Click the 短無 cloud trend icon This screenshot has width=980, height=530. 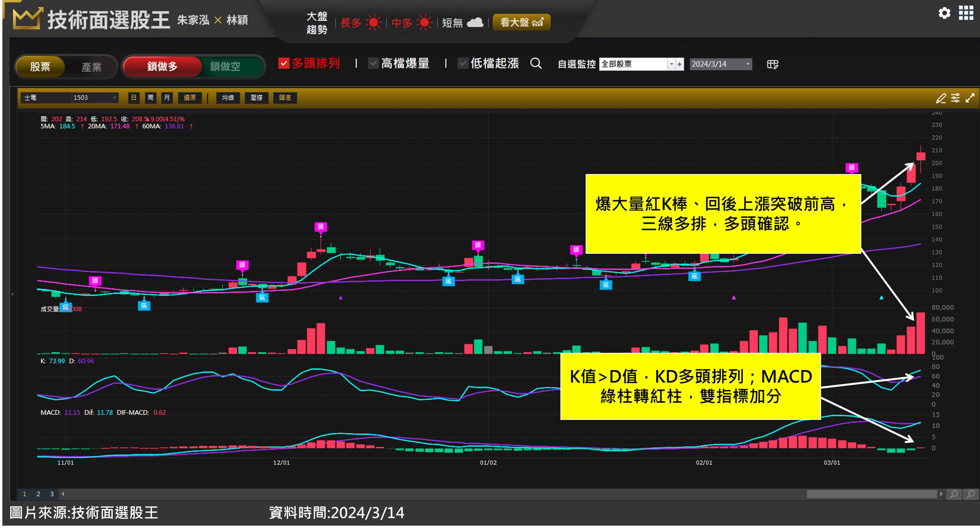coord(475,22)
